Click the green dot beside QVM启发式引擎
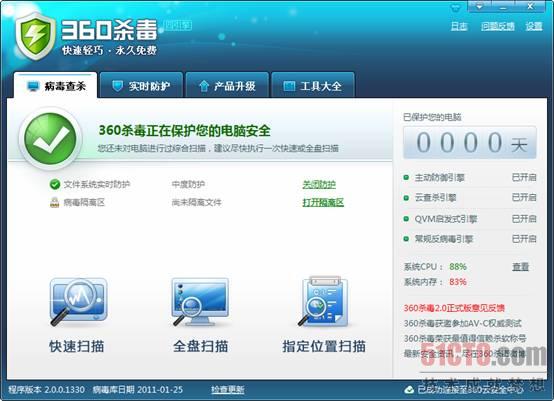Viewport: 554px width, 401px height. pos(406,219)
